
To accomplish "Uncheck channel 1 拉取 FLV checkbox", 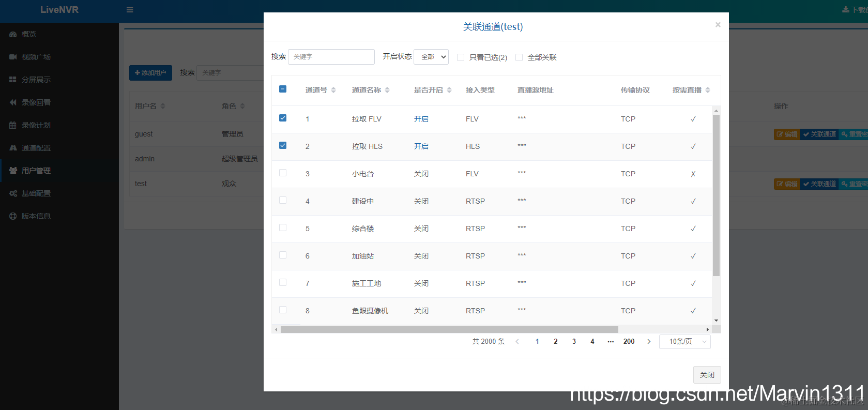I will (x=283, y=118).
